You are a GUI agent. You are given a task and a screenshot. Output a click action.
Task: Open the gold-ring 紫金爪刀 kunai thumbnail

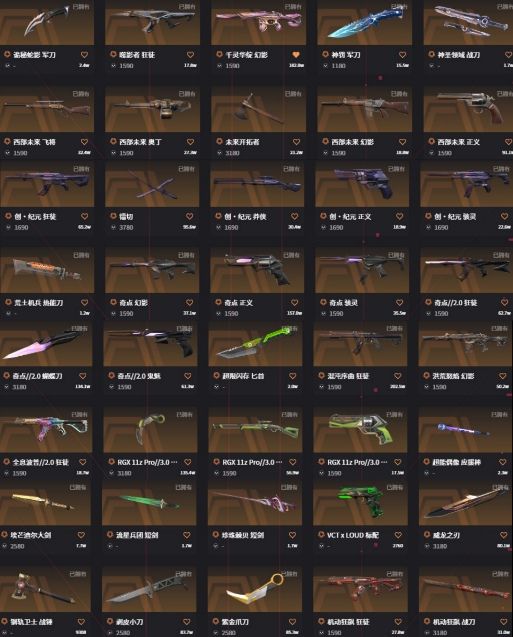pyautogui.click(x=255, y=590)
